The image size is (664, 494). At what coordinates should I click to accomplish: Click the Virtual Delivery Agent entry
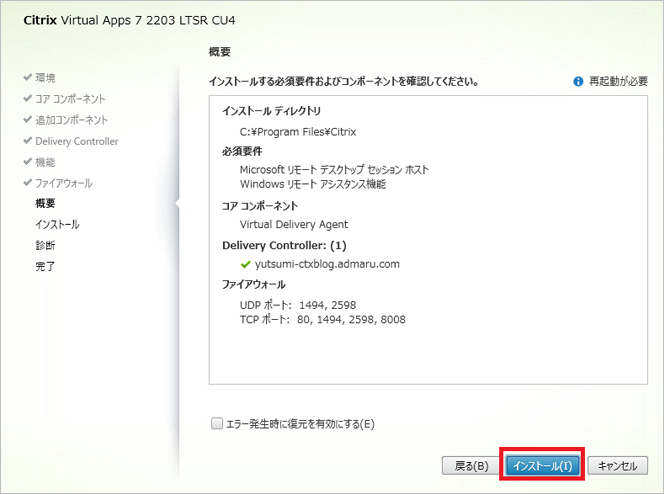(294, 224)
